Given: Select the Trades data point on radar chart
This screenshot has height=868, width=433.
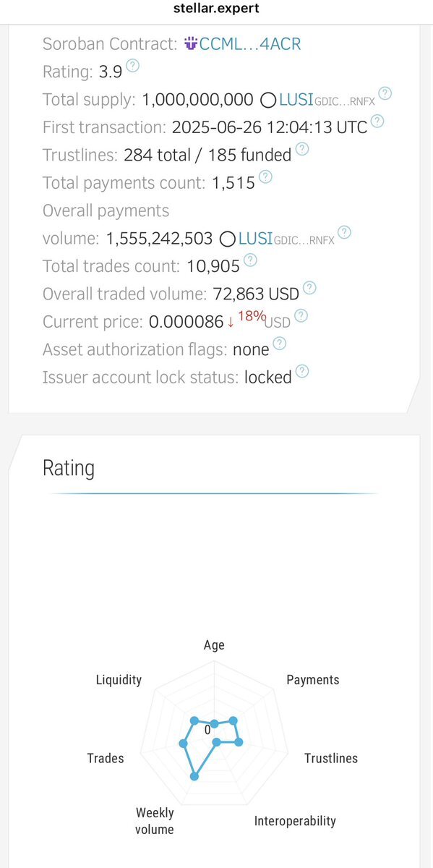Looking at the screenshot, I should [183, 743].
